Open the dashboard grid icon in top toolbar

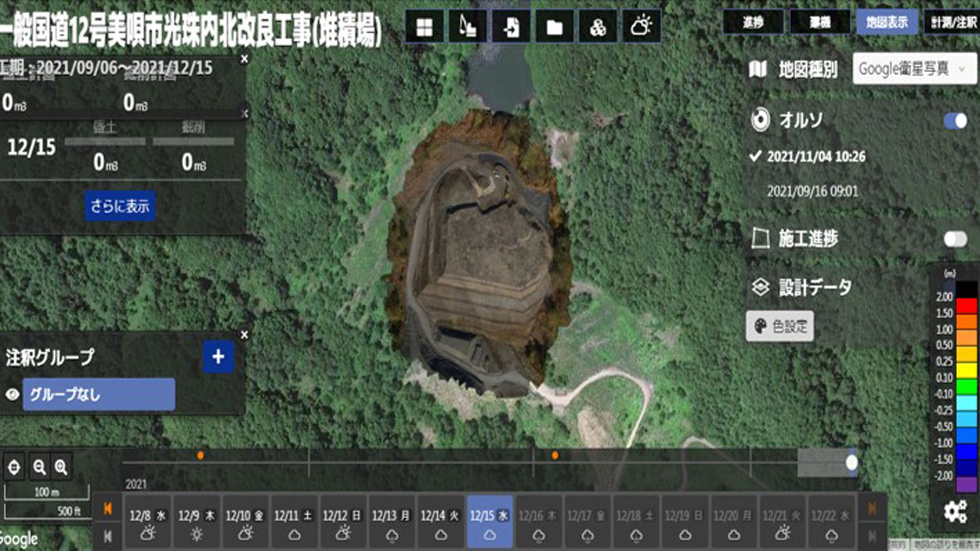pyautogui.click(x=424, y=27)
